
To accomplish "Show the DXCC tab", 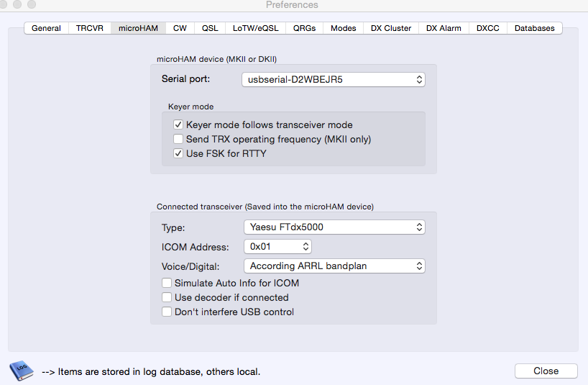I will coord(488,28).
